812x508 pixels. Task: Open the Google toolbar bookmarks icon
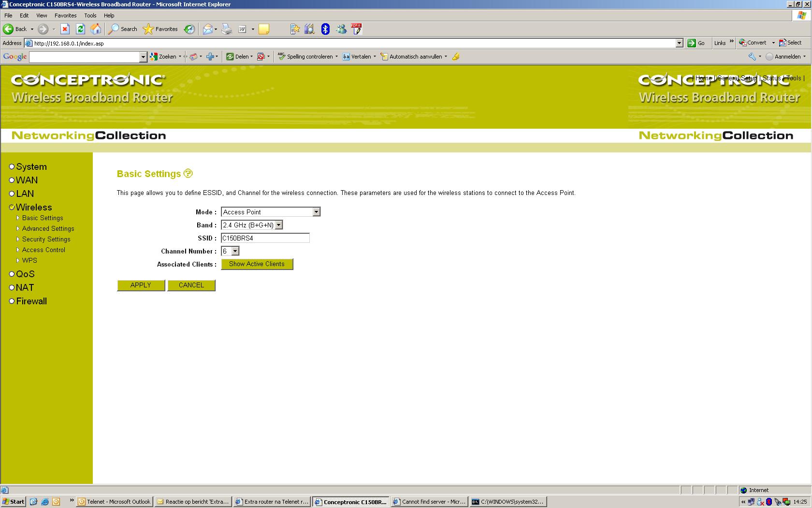click(x=193, y=57)
